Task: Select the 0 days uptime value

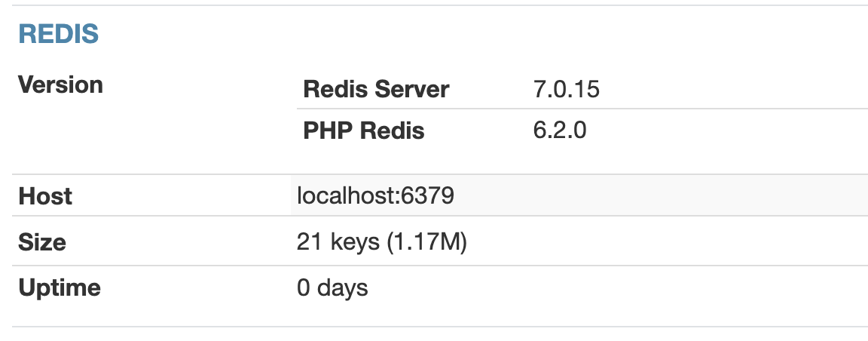Action: pos(333,288)
